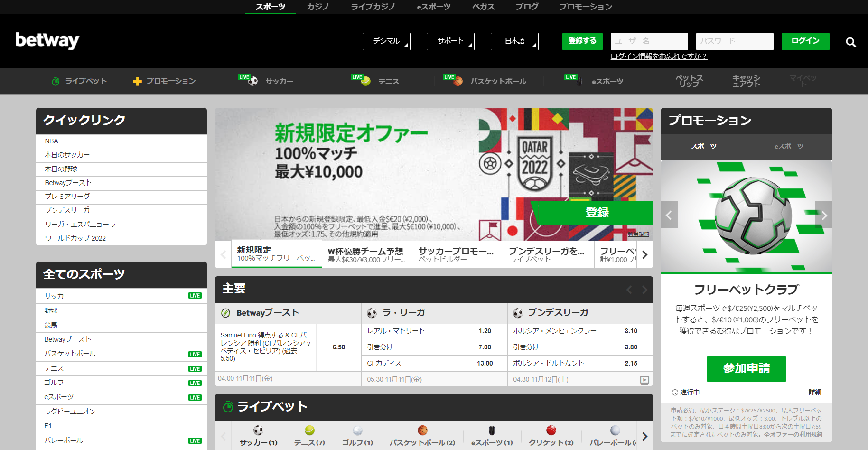The image size is (868, 450).
Task: Click the betway logo
Action: pyautogui.click(x=47, y=41)
